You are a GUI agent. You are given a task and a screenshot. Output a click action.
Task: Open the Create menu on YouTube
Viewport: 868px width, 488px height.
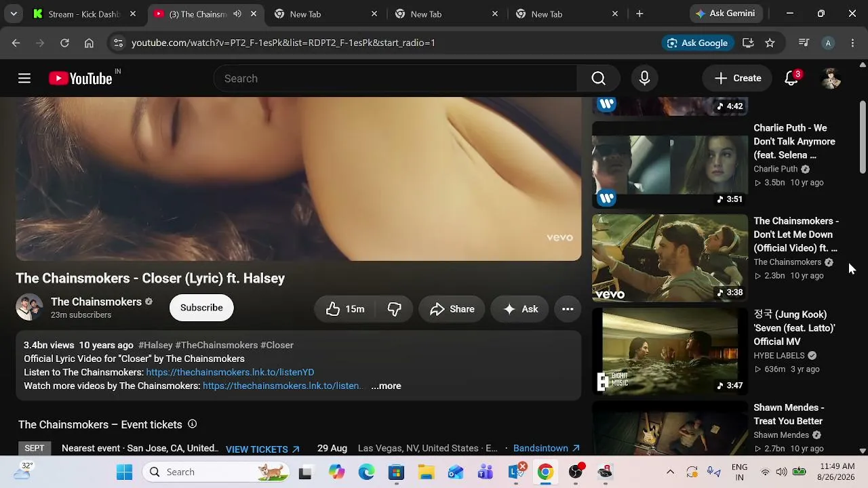pyautogui.click(x=737, y=79)
